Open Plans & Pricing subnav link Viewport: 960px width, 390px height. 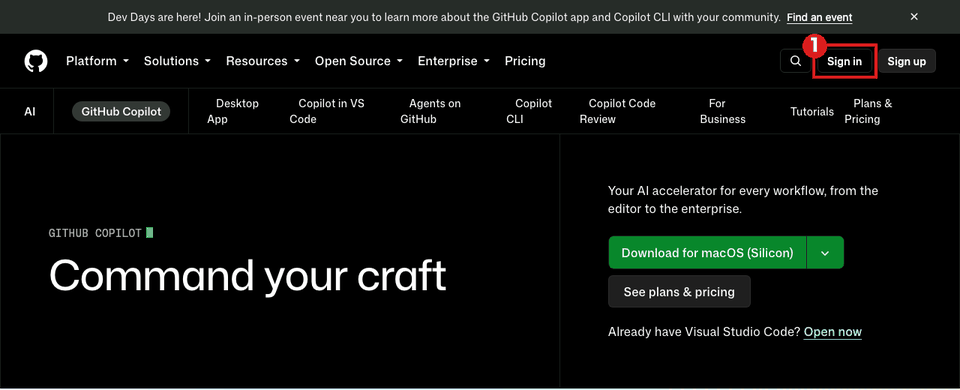point(868,111)
